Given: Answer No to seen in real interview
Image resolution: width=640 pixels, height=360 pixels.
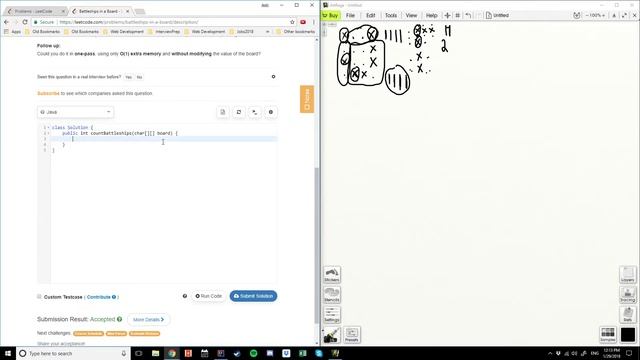Looking at the screenshot, I should 139,77.
